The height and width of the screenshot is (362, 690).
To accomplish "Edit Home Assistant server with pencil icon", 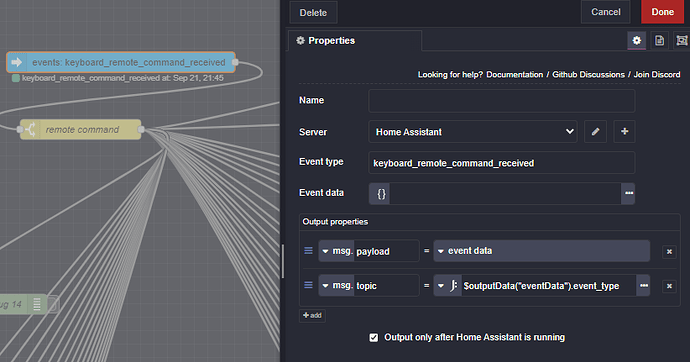I will pos(595,132).
